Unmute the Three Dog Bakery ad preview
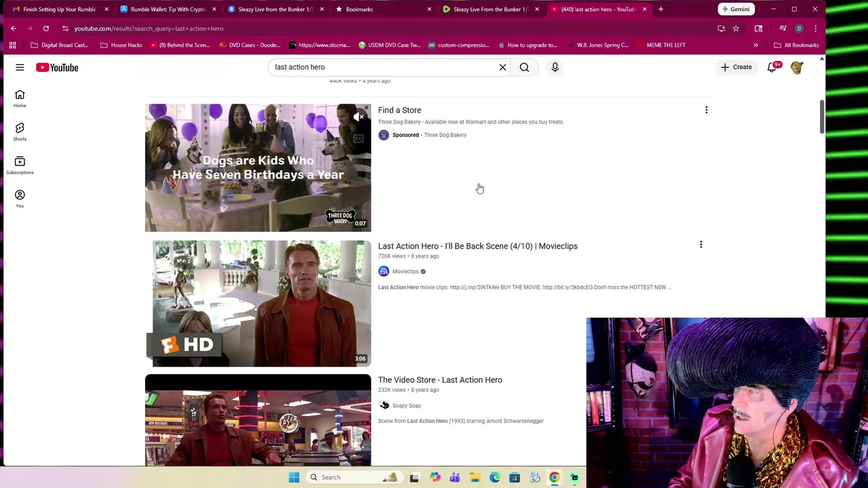868x488 pixels. (358, 117)
